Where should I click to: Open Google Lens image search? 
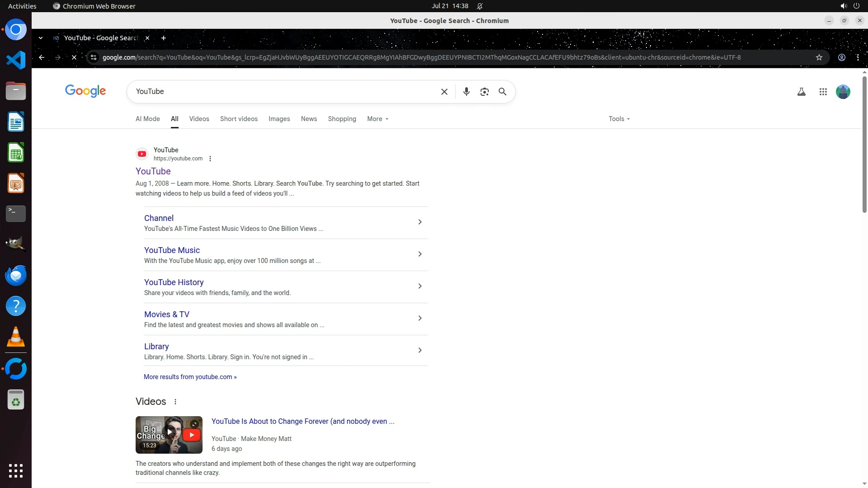pos(484,92)
